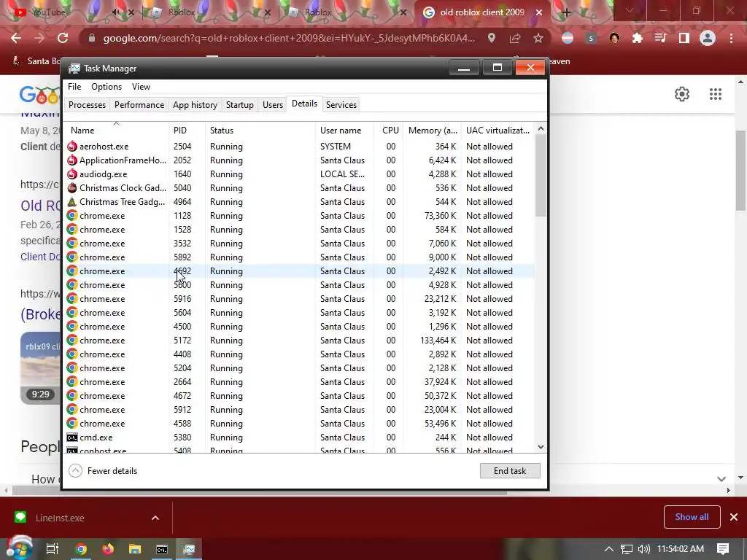Screen dimensions: 747x560
Task: Click the Task Manager vertical scrollbar thumb
Action: point(541,175)
